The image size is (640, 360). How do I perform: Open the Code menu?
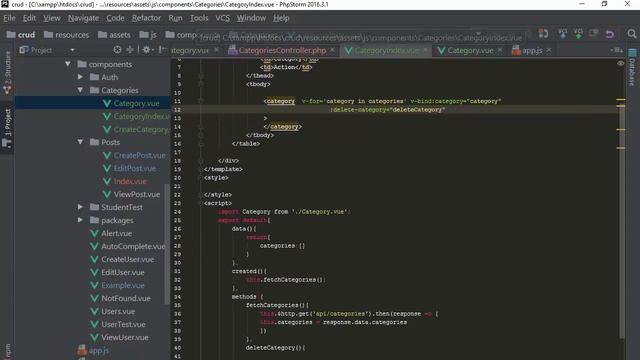tap(115, 18)
